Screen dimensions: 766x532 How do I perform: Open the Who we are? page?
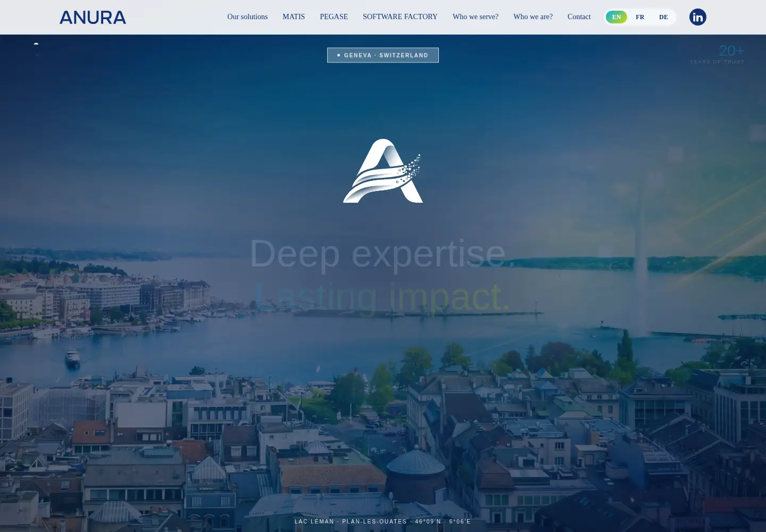pyautogui.click(x=533, y=17)
